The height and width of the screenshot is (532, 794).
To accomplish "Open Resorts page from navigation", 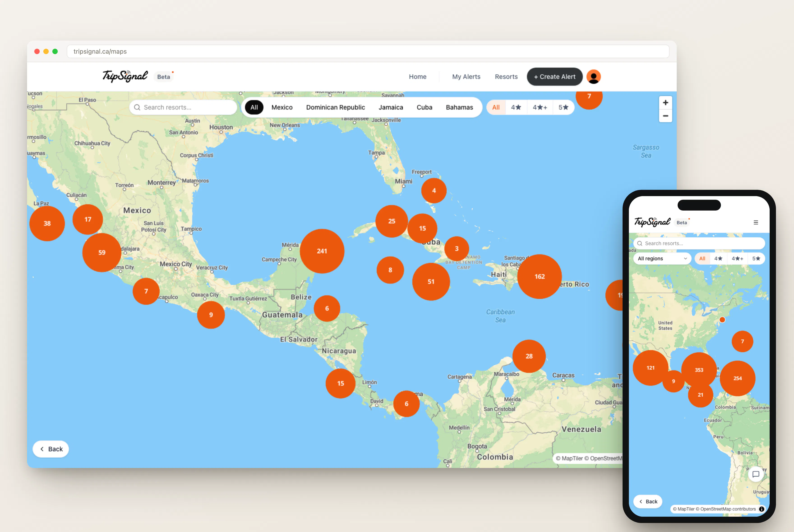I will tap(506, 77).
